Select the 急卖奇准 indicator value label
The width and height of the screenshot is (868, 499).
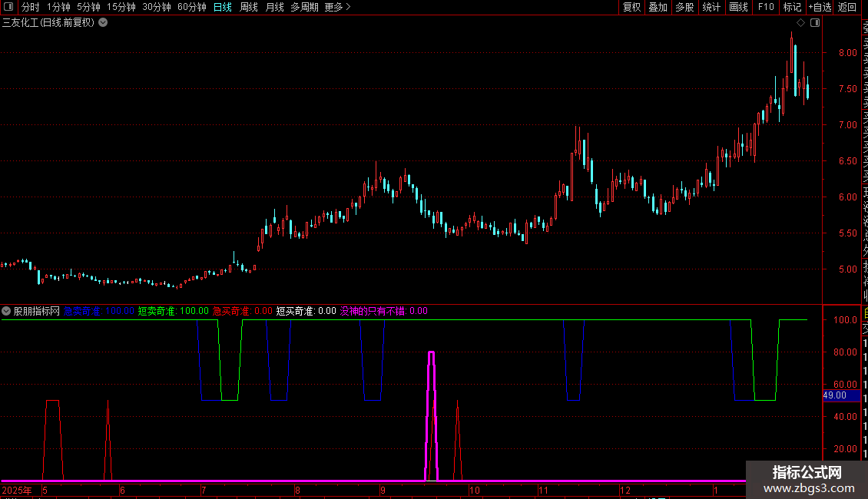click(99, 311)
